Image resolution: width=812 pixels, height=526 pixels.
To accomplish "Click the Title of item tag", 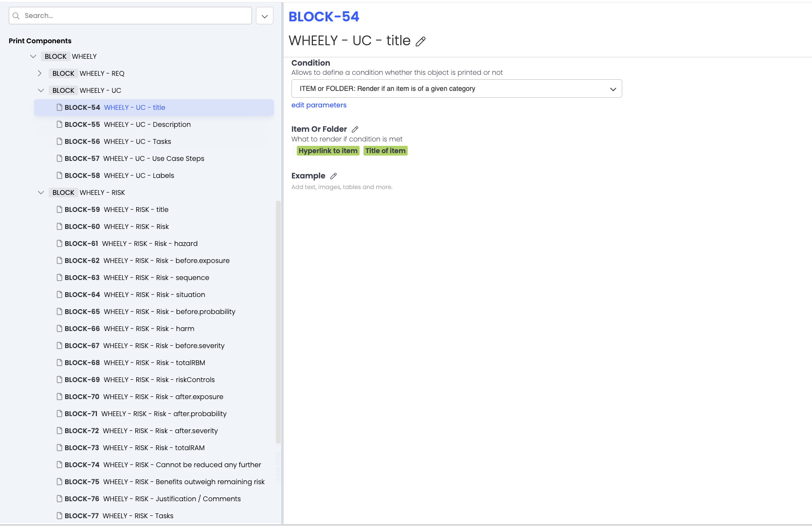I will [385, 151].
